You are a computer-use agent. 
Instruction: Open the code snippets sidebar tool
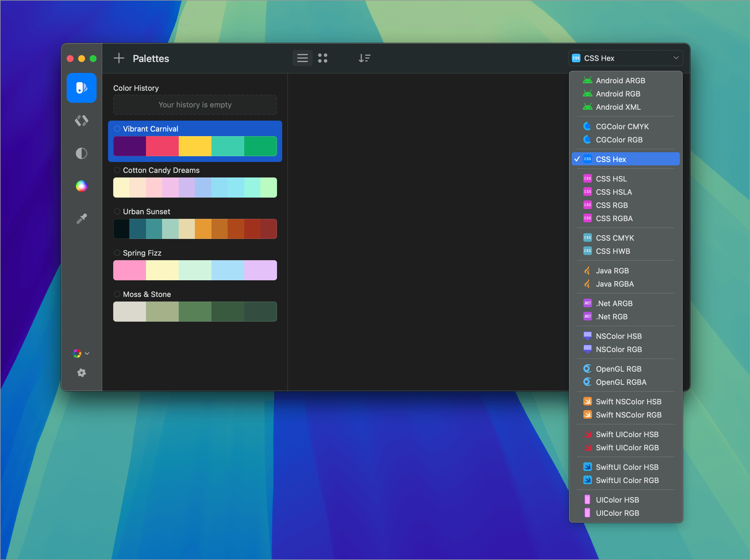[81, 121]
